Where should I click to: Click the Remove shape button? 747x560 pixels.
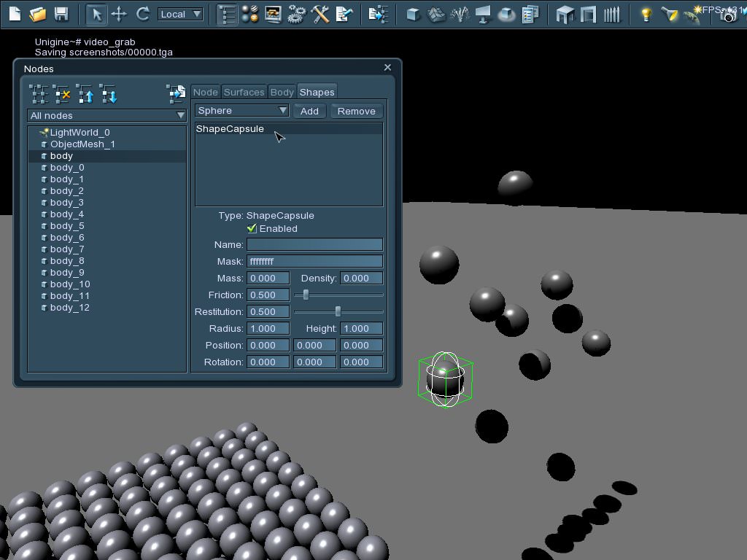356,111
